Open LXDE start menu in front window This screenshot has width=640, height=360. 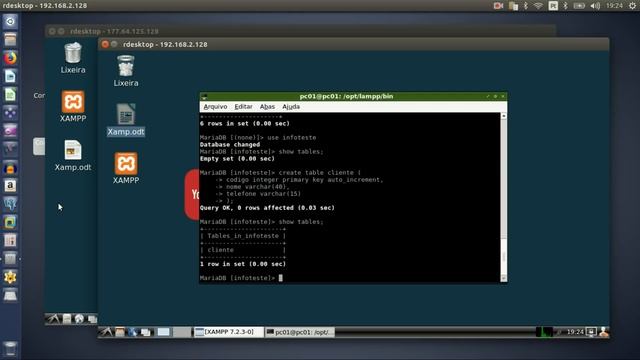(106, 332)
